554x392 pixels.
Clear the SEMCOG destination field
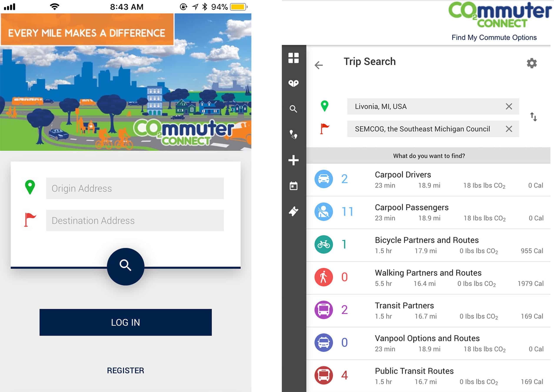(509, 129)
